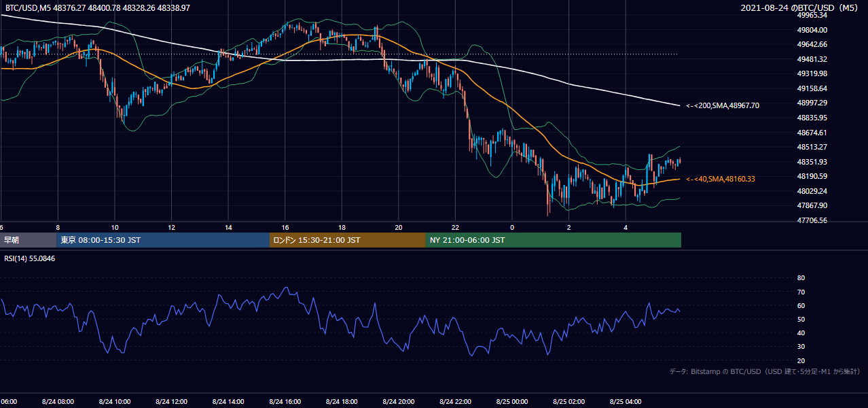
Task: Click the データ: Bitstamp の BTC/USD source note
Action: 765,371
